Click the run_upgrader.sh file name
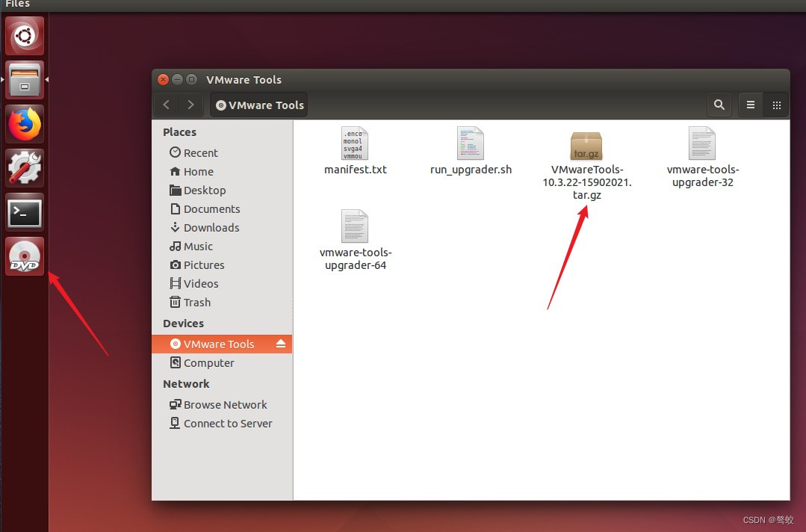This screenshot has width=806, height=532. [471, 170]
